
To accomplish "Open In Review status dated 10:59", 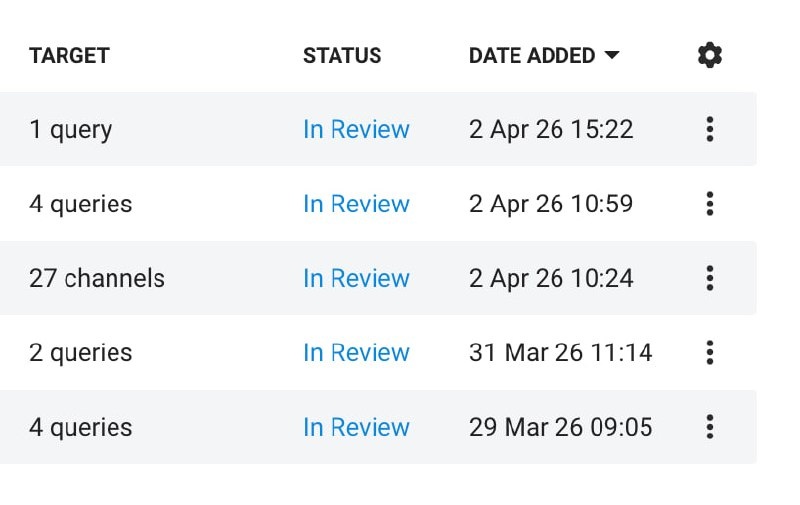I will (356, 204).
